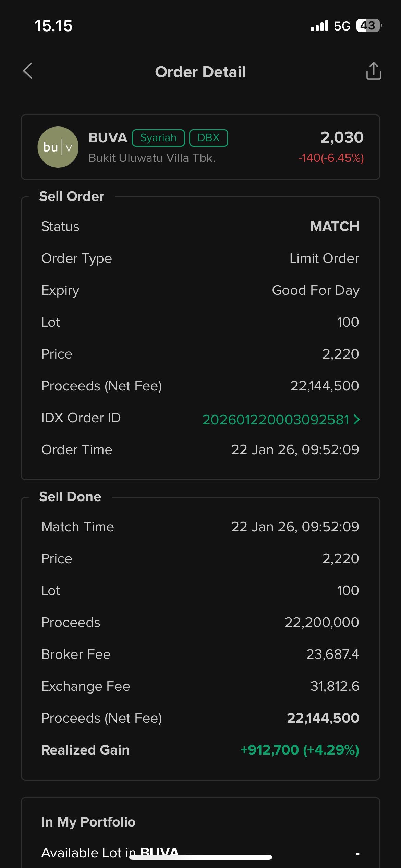Tap the share icon in header
The width and height of the screenshot is (401, 868).
[x=373, y=71]
